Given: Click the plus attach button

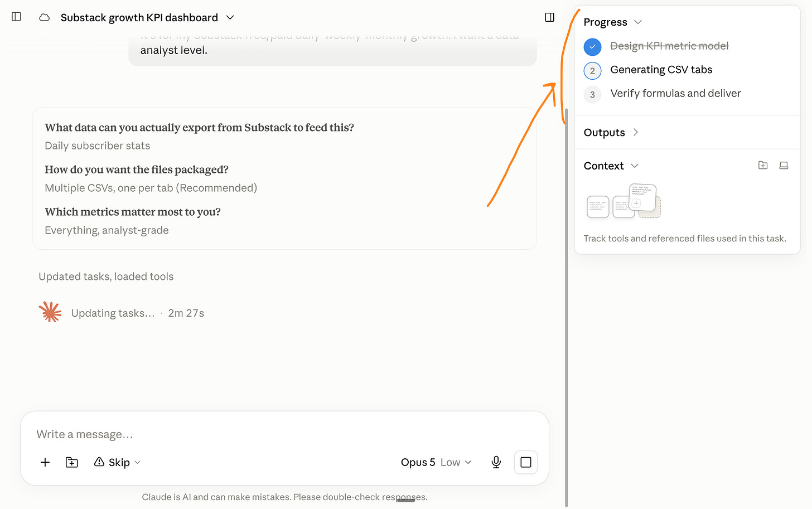Looking at the screenshot, I should [x=45, y=462].
